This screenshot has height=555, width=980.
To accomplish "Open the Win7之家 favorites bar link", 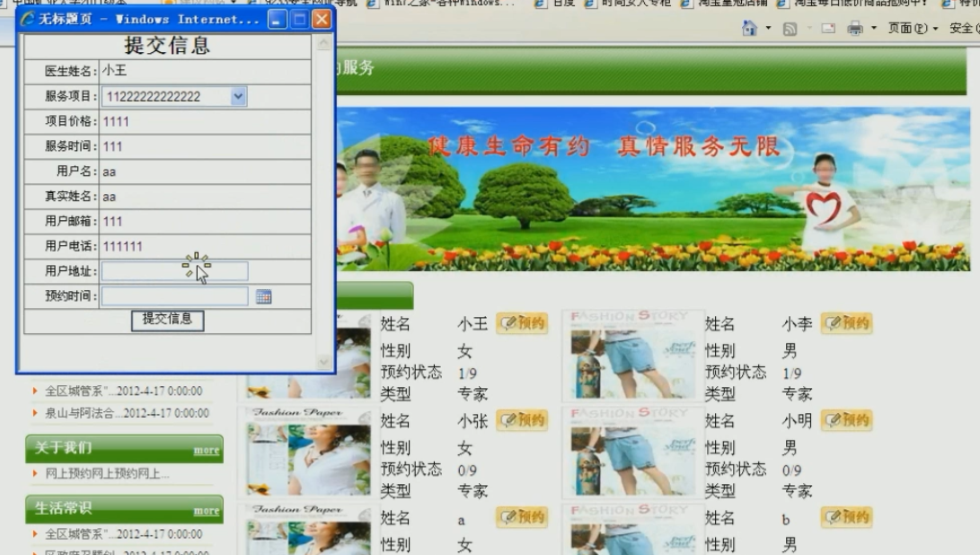I will coord(442,4).
